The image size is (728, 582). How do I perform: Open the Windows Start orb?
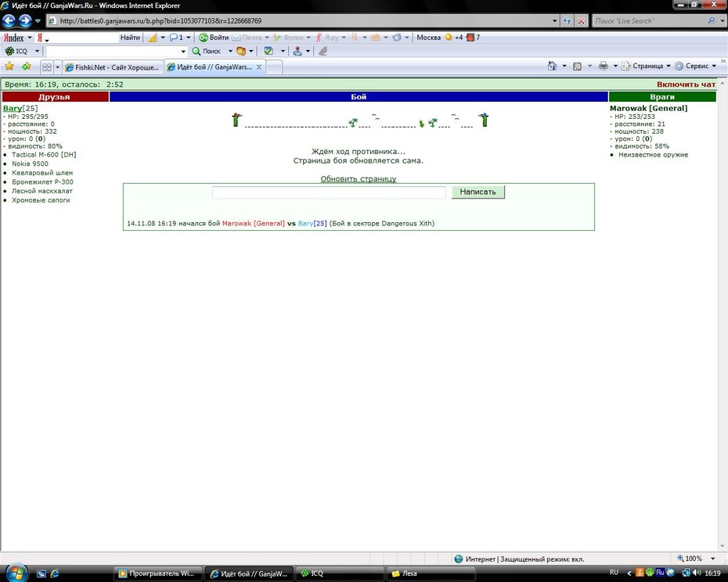click(x=16, y=573)
